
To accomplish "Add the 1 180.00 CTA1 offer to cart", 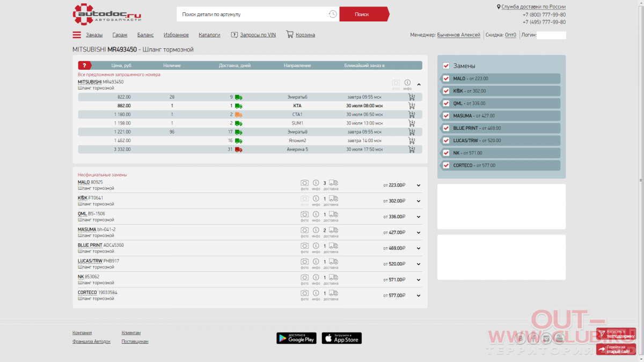I will click(x=412, y=114).
